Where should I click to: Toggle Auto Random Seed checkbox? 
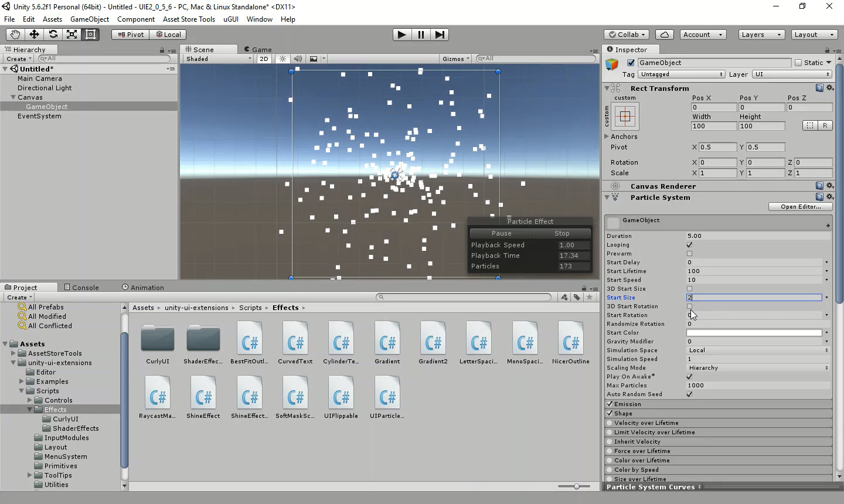click(689, 394)
